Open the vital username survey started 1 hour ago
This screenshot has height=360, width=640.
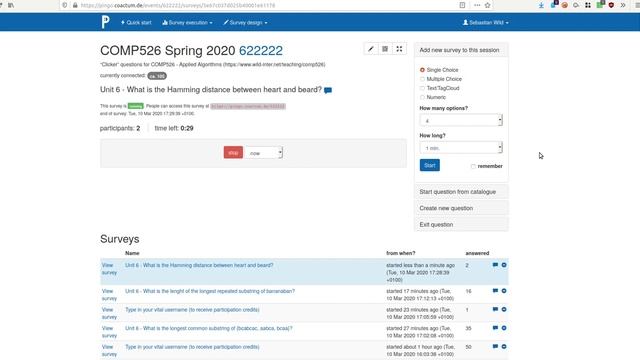click(192, 347)
